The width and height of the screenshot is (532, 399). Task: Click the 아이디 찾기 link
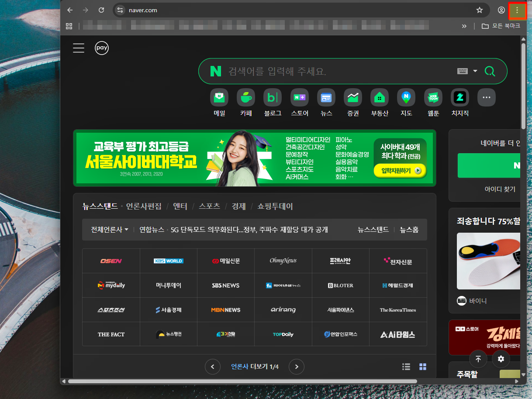click(500, 189)
